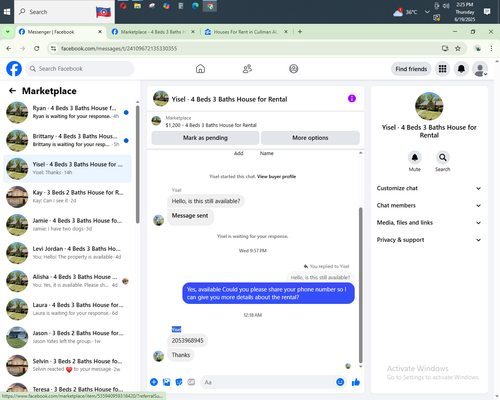Click the Search Facebook field
The image size is (500, 400).
(x=80, y=69)
